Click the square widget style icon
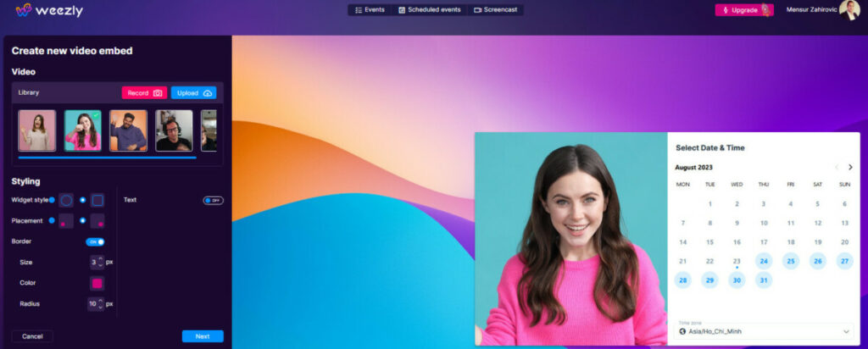Screen dimensions: 868x349 pos(97,200)
